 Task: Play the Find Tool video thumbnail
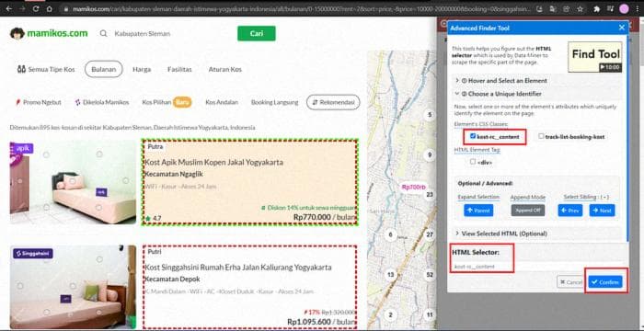point(594,57)
